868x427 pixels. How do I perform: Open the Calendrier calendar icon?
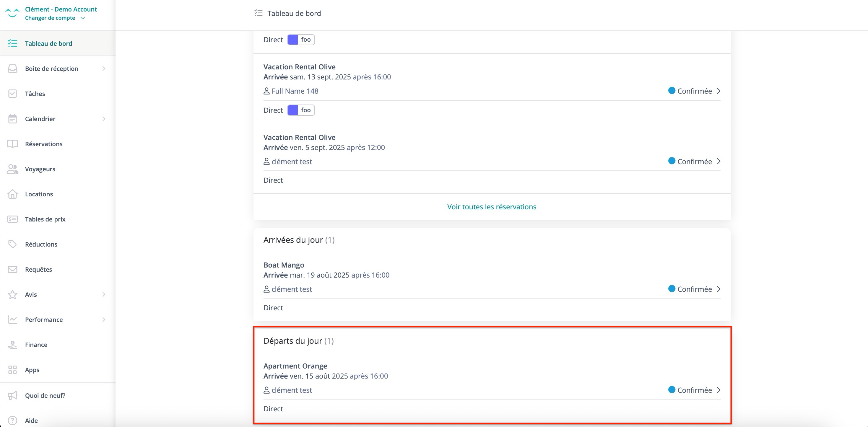coord(12,118)
